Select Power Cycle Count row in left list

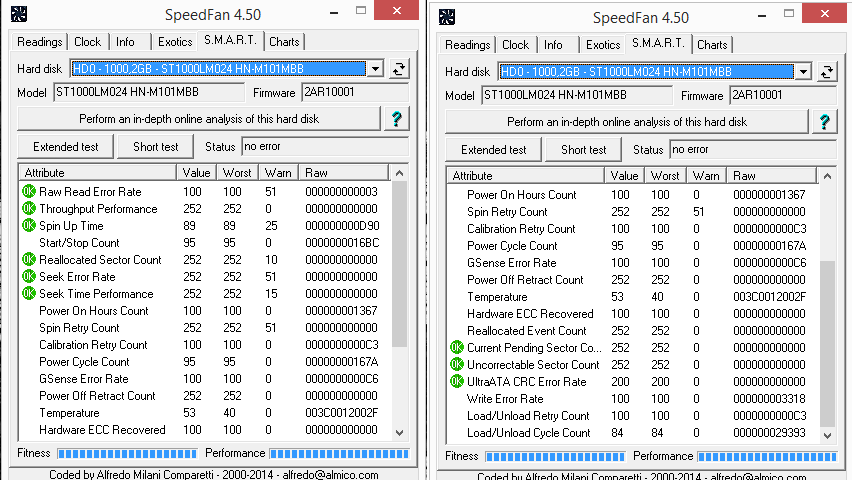205,361
